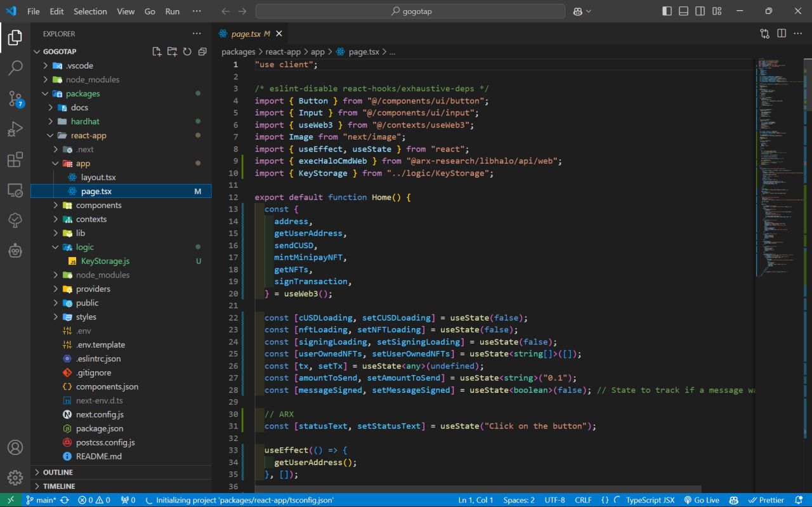This screenshot has width=812, height=507.
Task: Toggle the secondary side bar layout
Action: click(x=700, y=11)
